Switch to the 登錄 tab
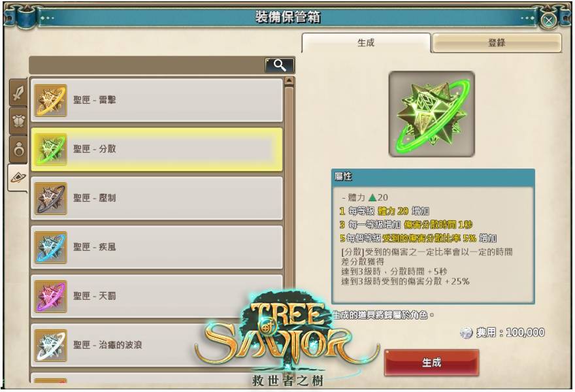Viewport: 575px width, 392px height. [497, 43]
